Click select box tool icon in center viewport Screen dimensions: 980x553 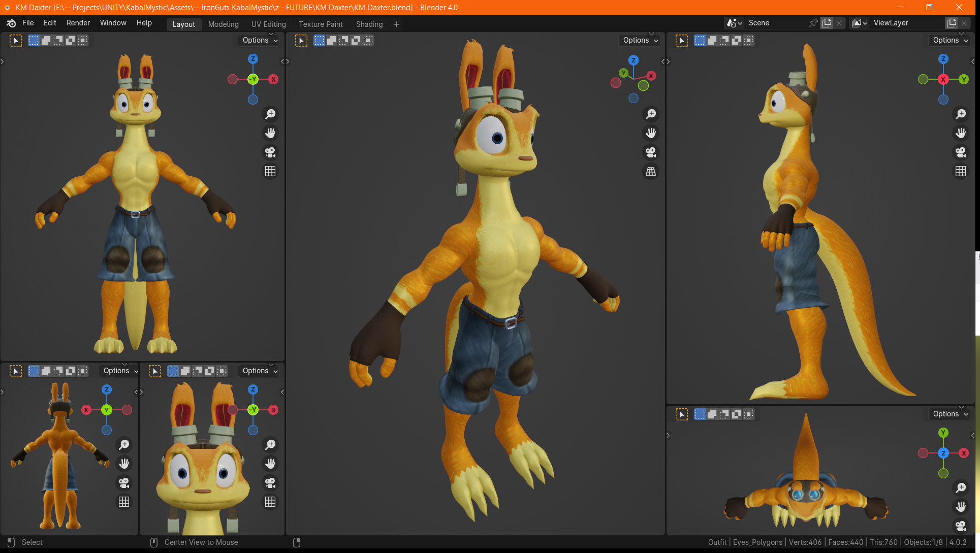tap(301, 41)
